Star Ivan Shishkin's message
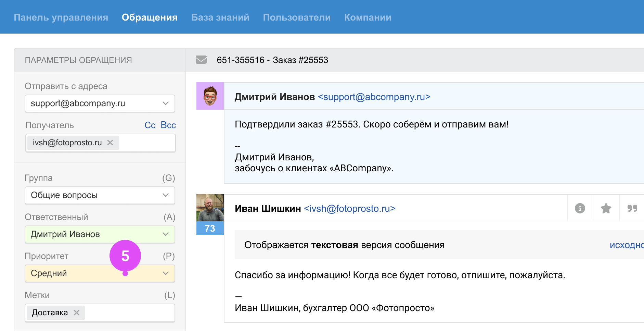The height and width of the screenshot is (331, 644). pos(606,208)
